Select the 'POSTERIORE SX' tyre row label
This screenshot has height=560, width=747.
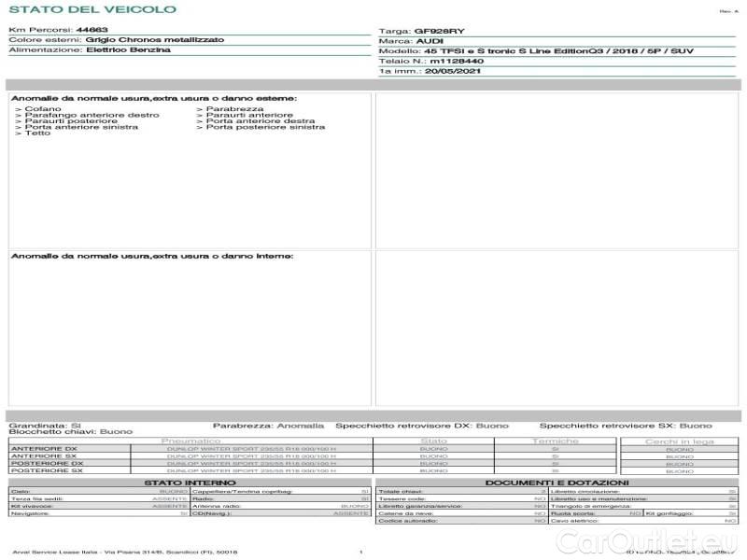(47, 470)
